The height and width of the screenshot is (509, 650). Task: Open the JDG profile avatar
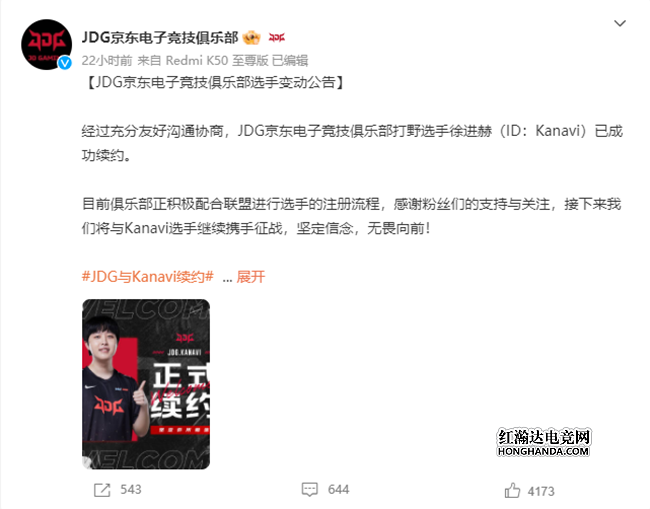pyautogui.click(x=46, y=44)
